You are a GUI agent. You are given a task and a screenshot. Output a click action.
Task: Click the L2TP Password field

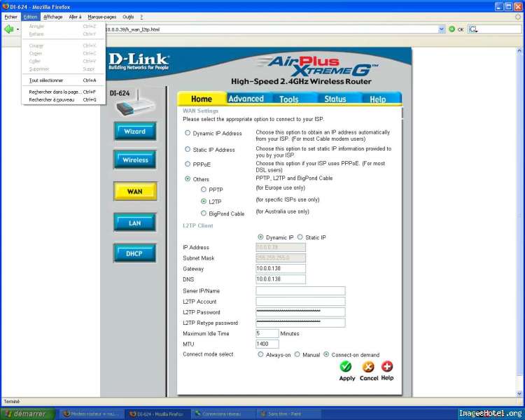pyautogui.click(x=300, y=312)
